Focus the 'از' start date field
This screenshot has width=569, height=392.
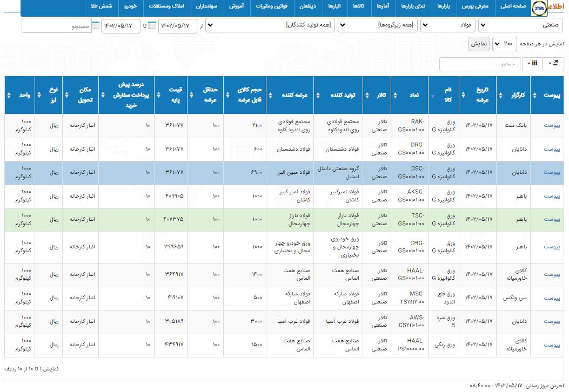pos(177,26)
